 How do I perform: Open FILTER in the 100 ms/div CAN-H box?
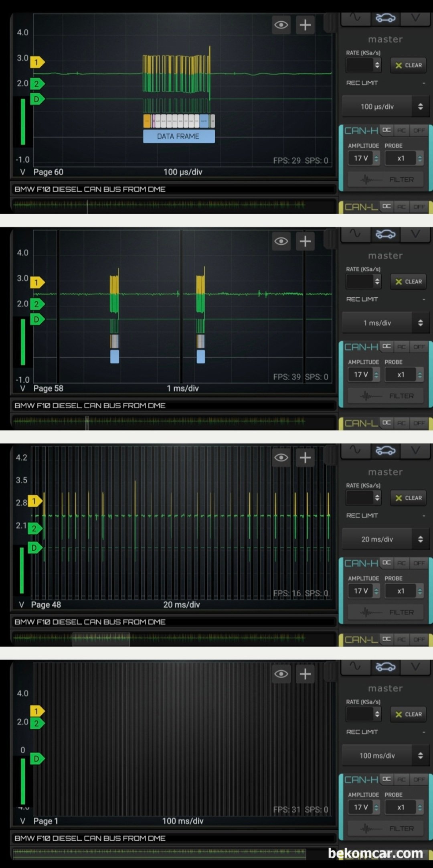[x=385, y=829]
